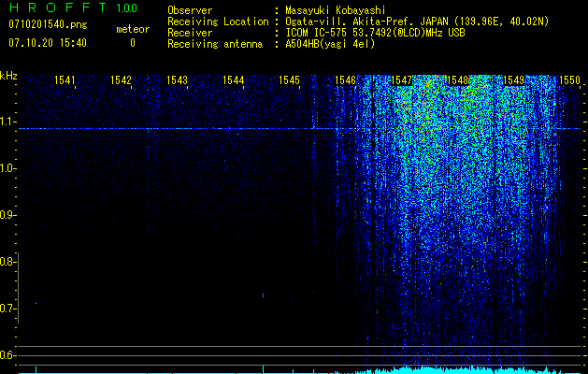Click observer name Masayuki Kobayashi
This screenshot has height=374, width=588.
pos(336,10)
